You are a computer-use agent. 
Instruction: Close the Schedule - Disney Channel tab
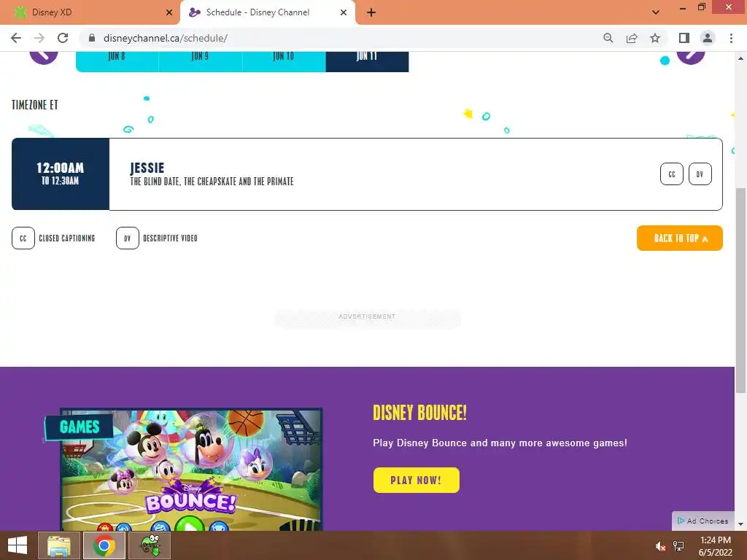coord(344,12)
